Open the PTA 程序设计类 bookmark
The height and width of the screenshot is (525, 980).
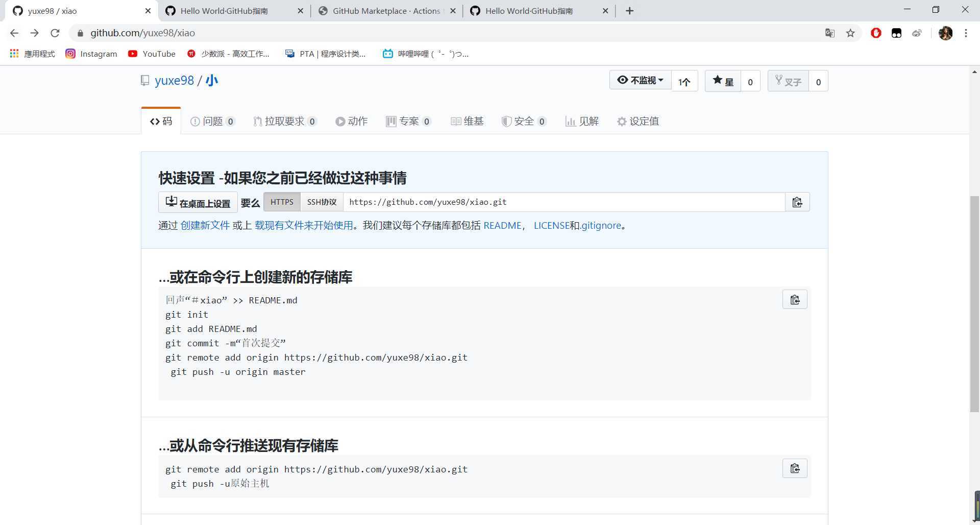(x=326, y=54)
